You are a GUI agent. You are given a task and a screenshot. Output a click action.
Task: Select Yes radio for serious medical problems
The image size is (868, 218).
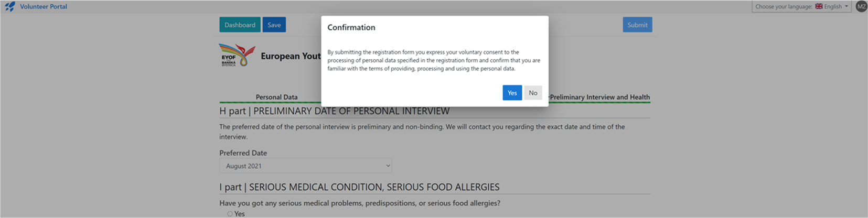click(x=230, y=214)
